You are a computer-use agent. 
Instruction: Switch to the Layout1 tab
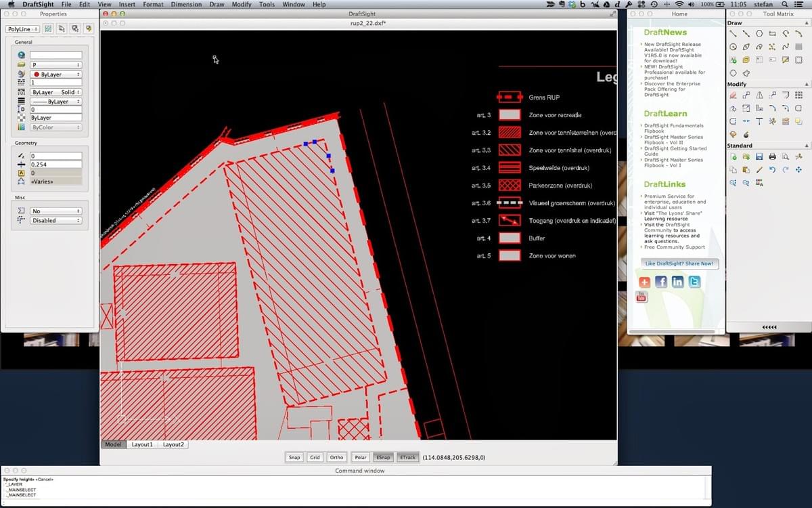142,444
